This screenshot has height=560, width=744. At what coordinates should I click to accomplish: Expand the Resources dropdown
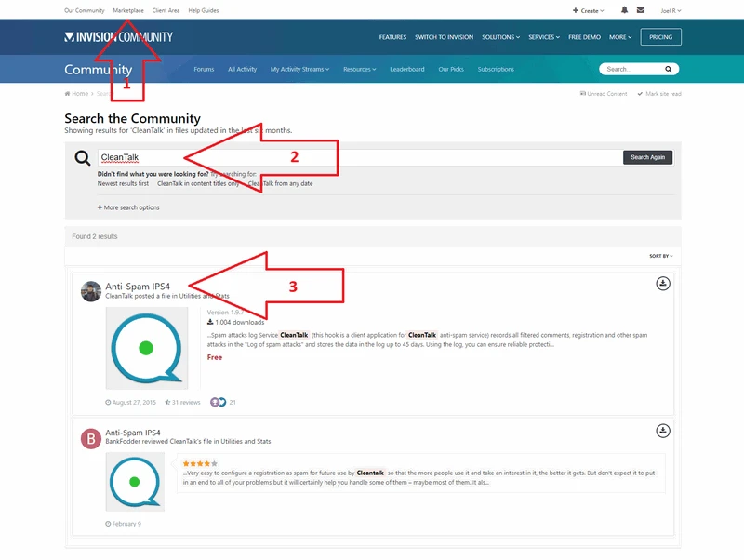[x=360, y=69]
